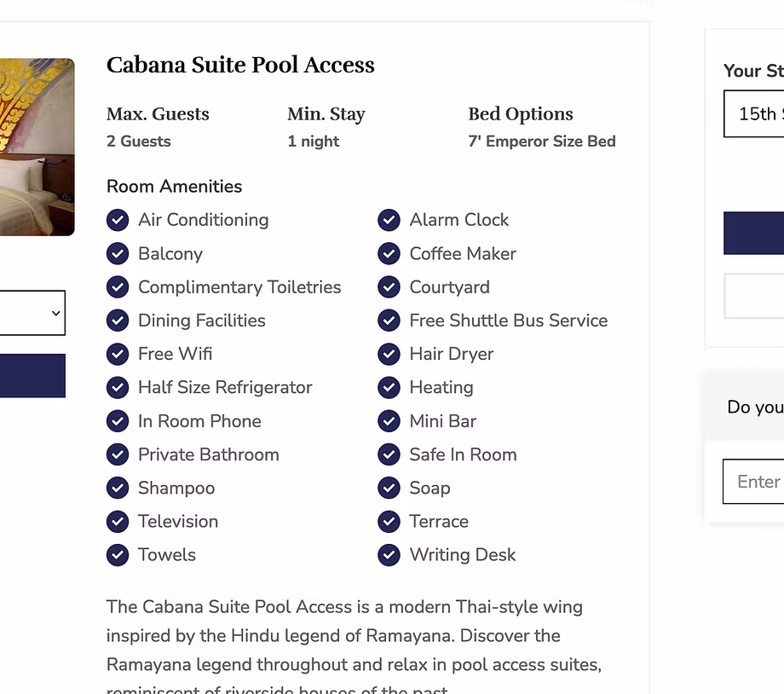The width and height of the screenshot is (784, 694).
Task: Click the checkmark icon beside Air Conditioning
Action: pyautogui.click(x=118, y=220)
